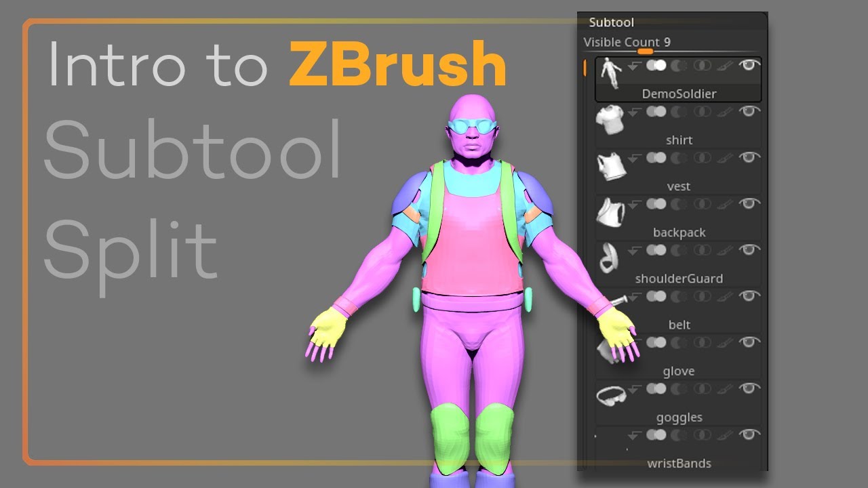868x488 pixels.
Task: Set vest subtool to intersect mode
Action: tap(703, 158)
